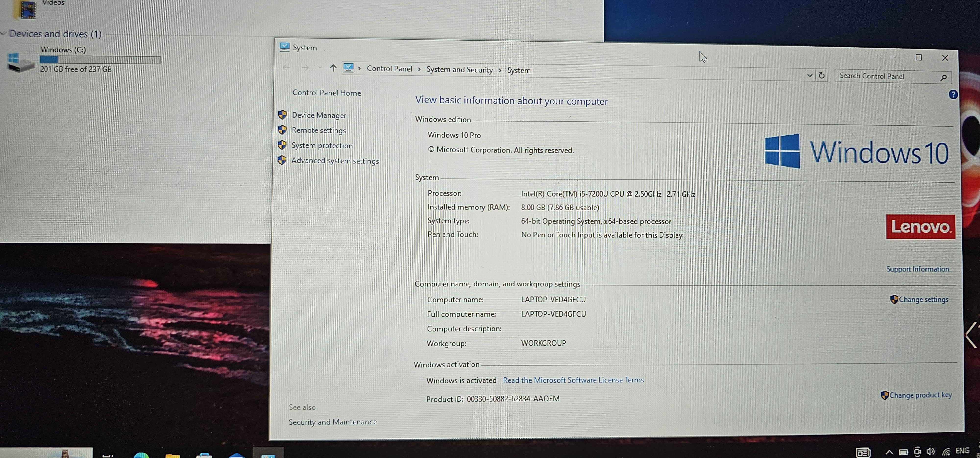Open Mail app from taskbar
Screen dimensions: 980x458
point(236,455)
